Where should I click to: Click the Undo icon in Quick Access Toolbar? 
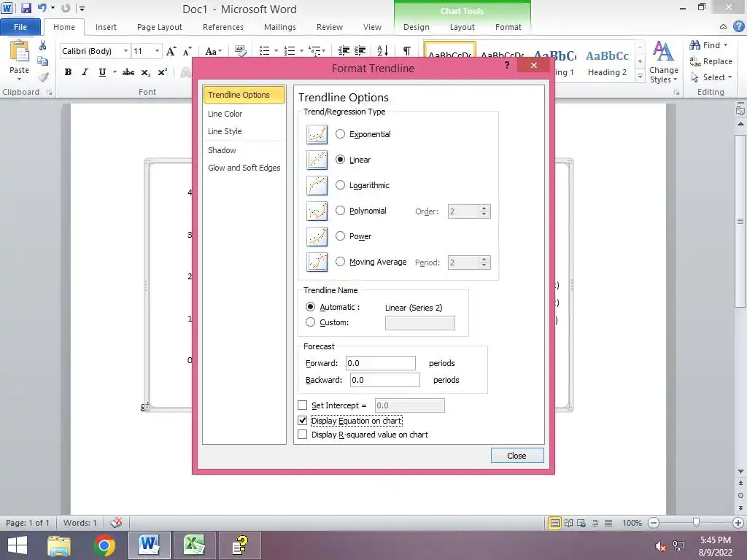42,8
